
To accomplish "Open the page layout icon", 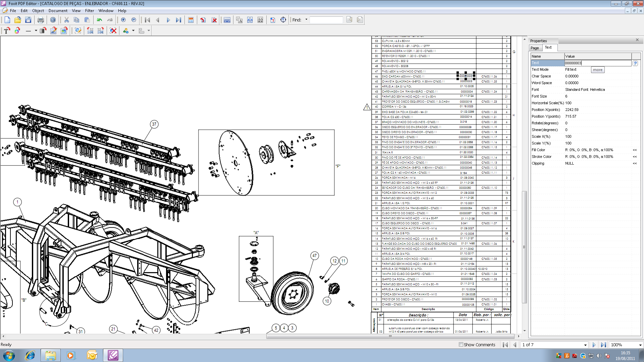I will tap(191, 20).
